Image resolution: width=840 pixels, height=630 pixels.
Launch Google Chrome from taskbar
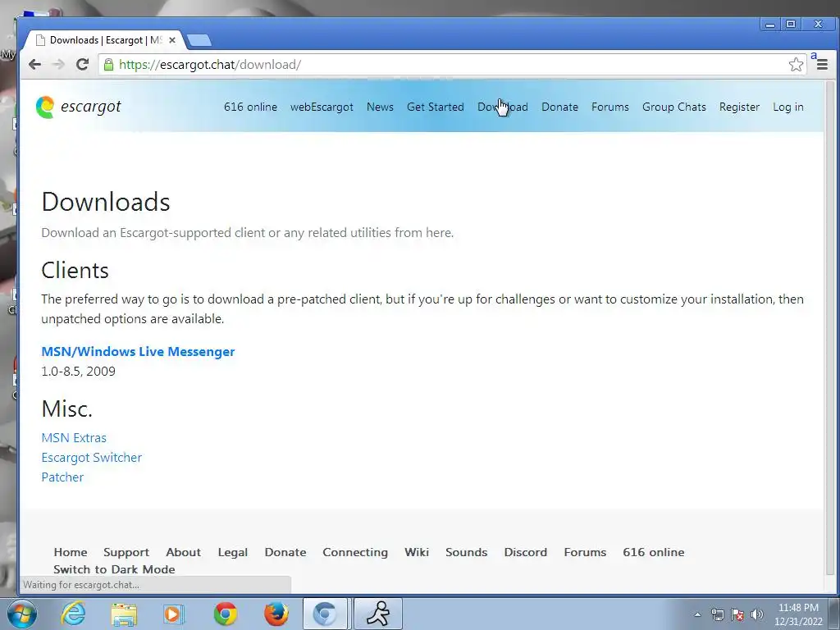[225, 614]
